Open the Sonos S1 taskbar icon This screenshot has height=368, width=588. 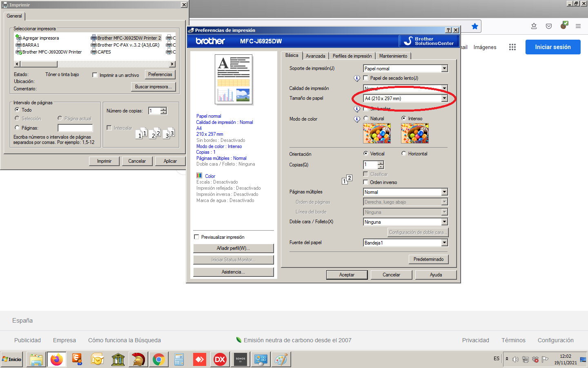coord(241,359)
